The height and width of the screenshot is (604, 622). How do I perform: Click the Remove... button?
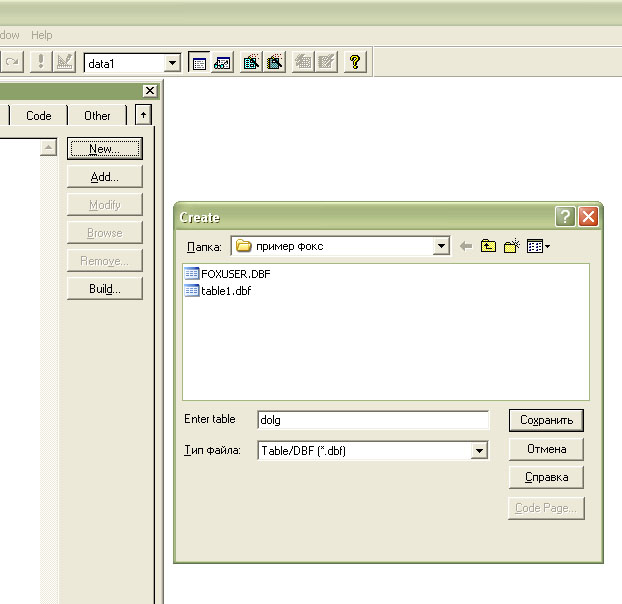coord(105,261)
